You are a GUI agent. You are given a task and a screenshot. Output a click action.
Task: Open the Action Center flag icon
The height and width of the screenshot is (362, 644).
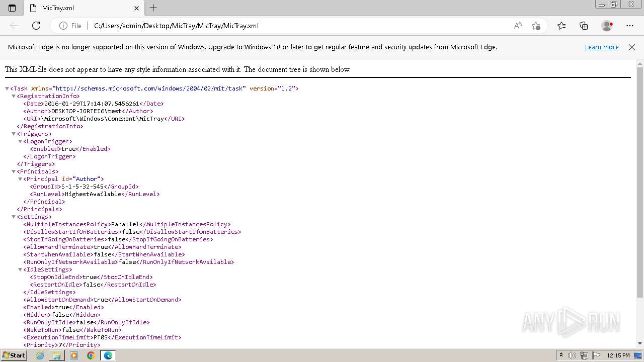coord(596,355)
